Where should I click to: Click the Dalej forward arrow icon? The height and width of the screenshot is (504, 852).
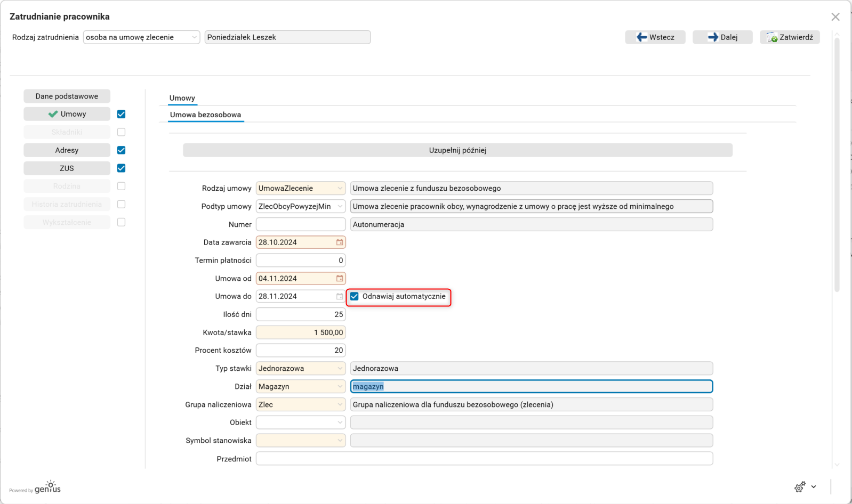click(713, 37)
